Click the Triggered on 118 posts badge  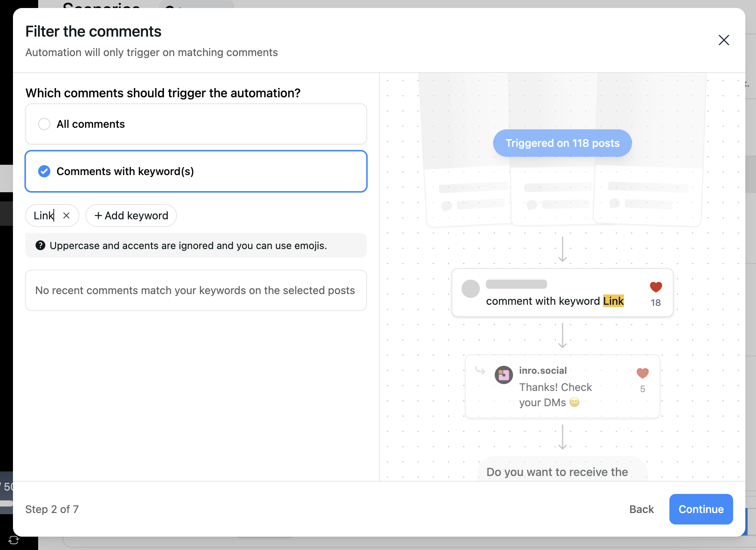coord(562,143)
